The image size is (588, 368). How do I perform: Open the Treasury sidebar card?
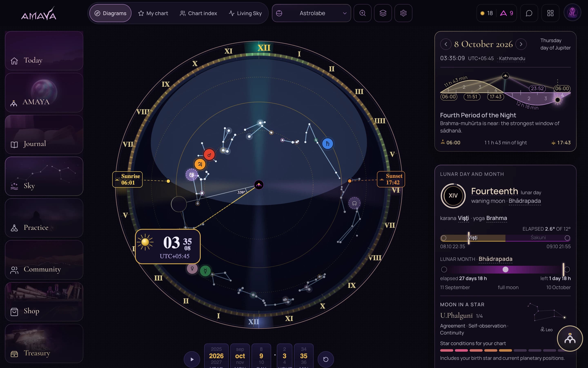(44, 343)
